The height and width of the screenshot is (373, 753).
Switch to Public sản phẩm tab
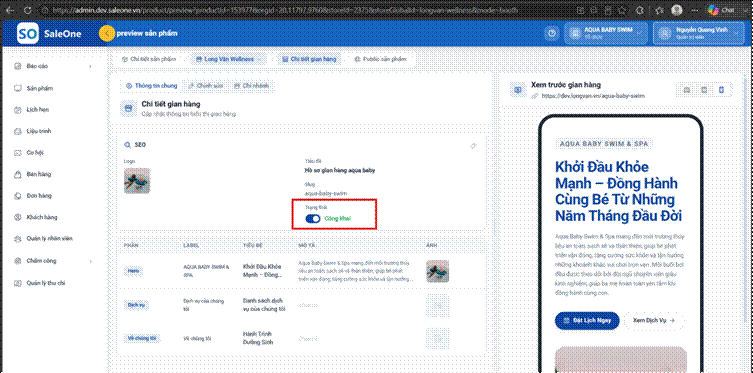380,59
